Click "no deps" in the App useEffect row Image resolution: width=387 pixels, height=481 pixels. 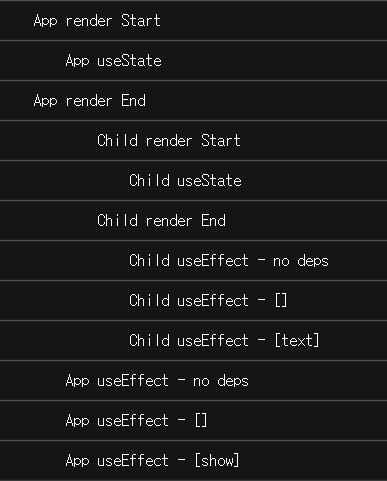(221, 381)
